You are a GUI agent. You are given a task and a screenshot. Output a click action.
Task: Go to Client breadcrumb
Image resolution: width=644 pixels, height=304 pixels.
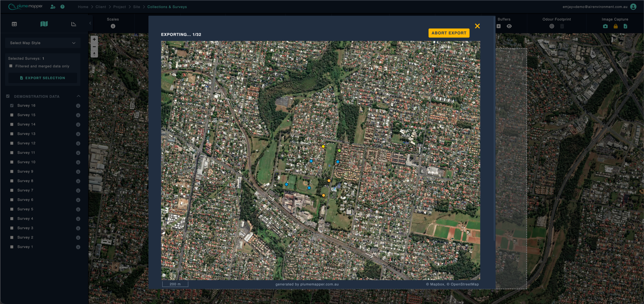[x=101, y=7]
